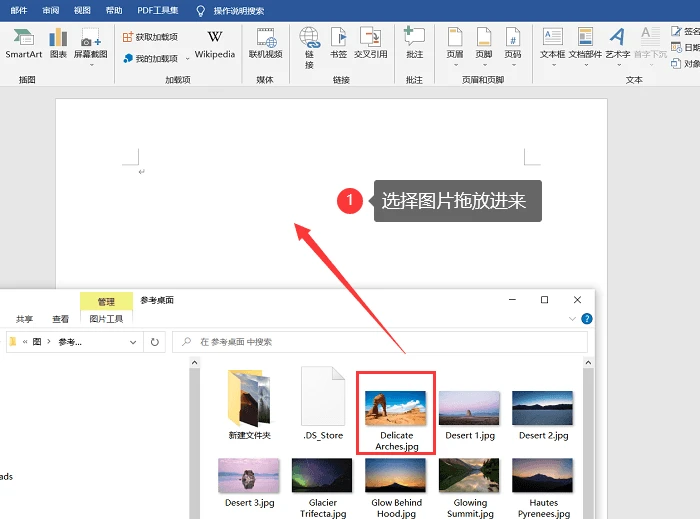Insert a 交叉引用 cross-reference
The height and width of the screenshot is (519, 700).
(x=371, y=43)
